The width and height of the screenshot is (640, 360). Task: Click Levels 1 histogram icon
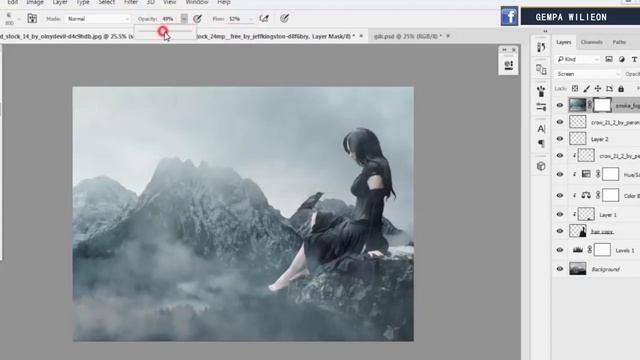578,250
